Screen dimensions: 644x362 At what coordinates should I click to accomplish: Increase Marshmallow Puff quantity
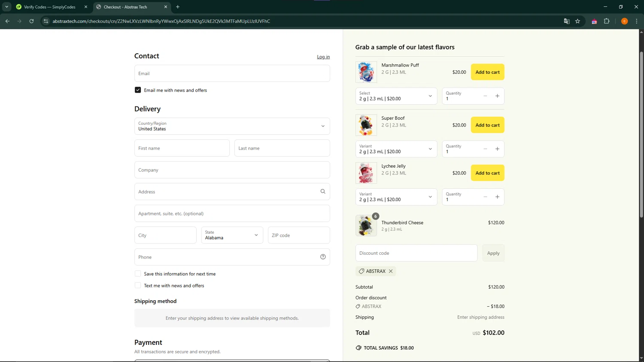497,96
